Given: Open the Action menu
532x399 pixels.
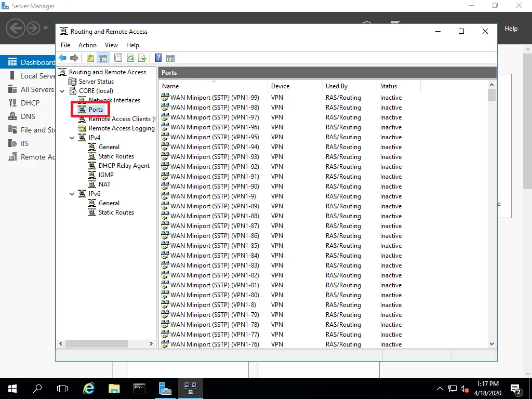Looking at the screenshot, I should [87, 45].
